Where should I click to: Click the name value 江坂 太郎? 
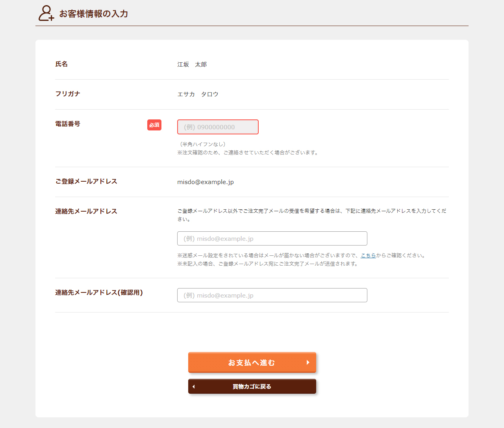192,64
